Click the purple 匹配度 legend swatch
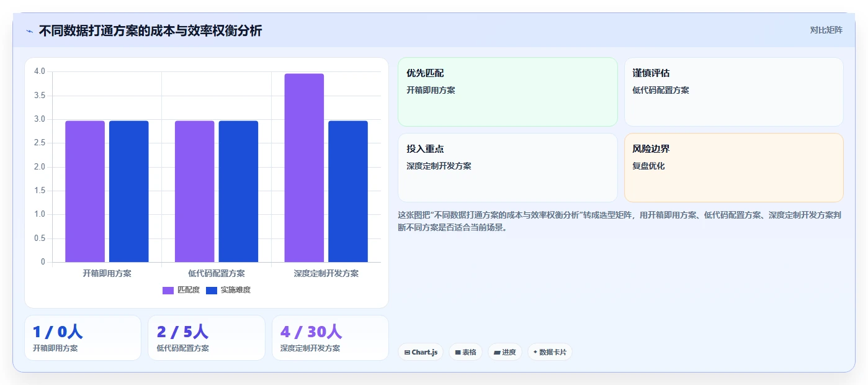 168,290
